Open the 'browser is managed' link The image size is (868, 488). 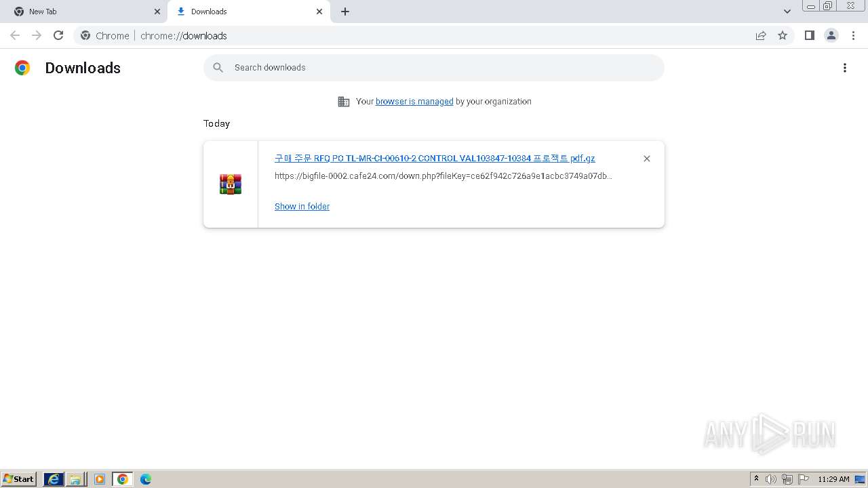414,102
